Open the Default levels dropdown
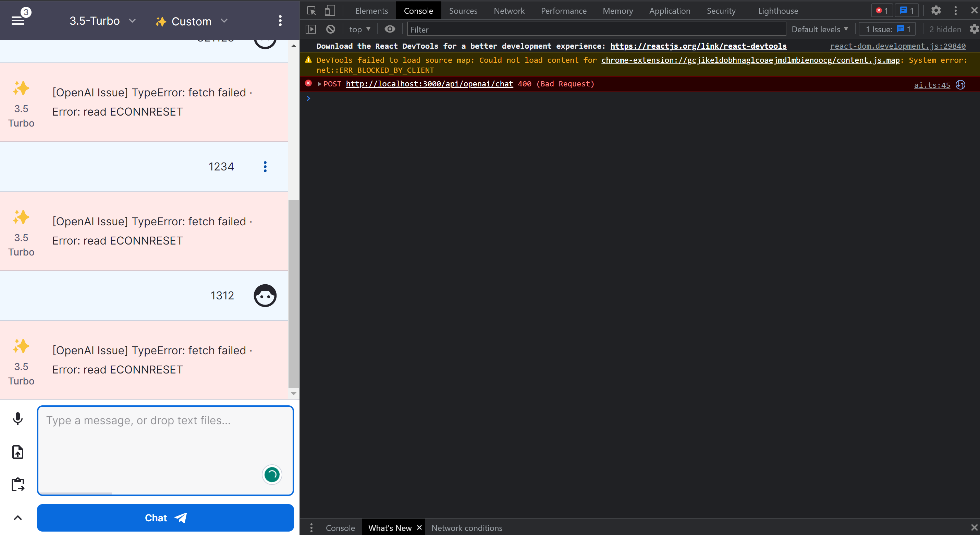 point(819,29)
